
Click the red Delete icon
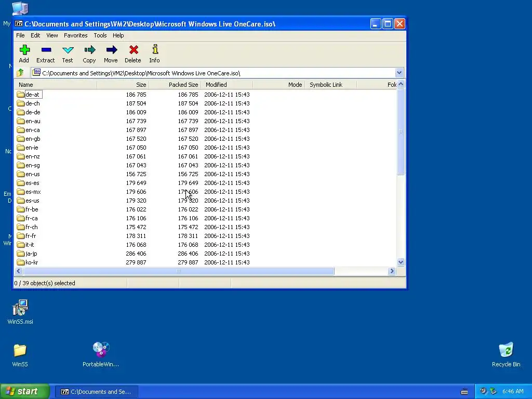(134, 50)
